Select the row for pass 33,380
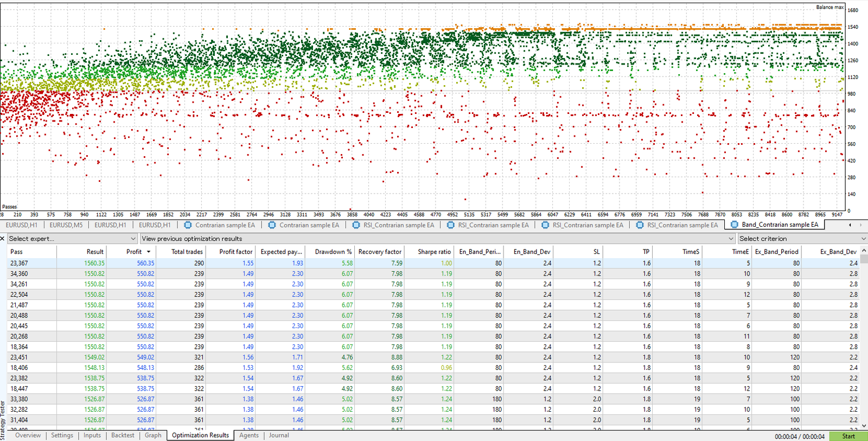This screenshot has height=441, width=868. click(x=434, y=399)
